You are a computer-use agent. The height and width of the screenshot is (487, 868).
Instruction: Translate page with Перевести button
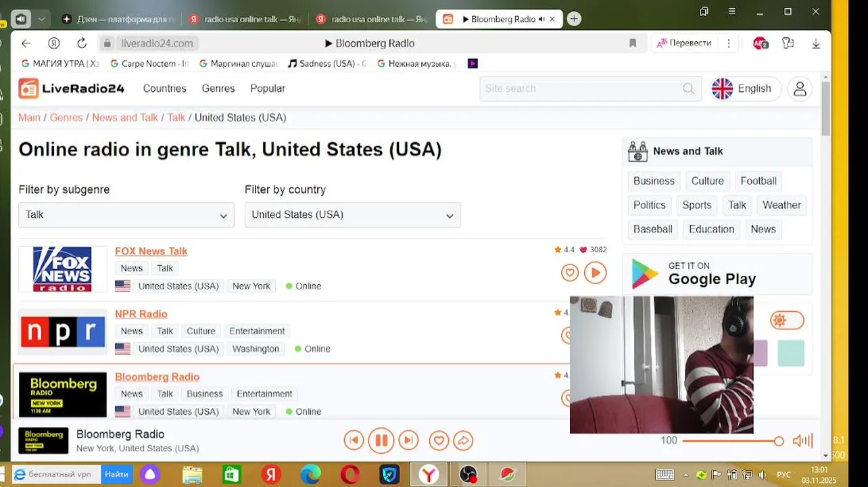[684, 43]
